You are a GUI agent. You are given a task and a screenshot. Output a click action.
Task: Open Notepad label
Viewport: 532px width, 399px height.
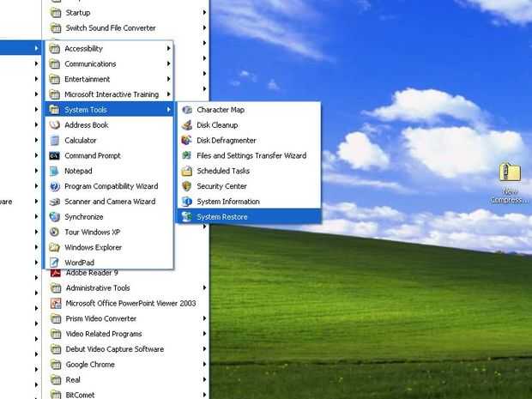pos(78,171)
